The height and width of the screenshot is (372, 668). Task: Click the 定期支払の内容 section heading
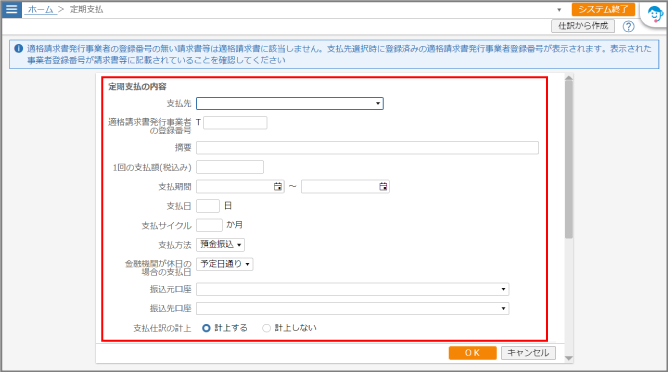tap(137, 87)
